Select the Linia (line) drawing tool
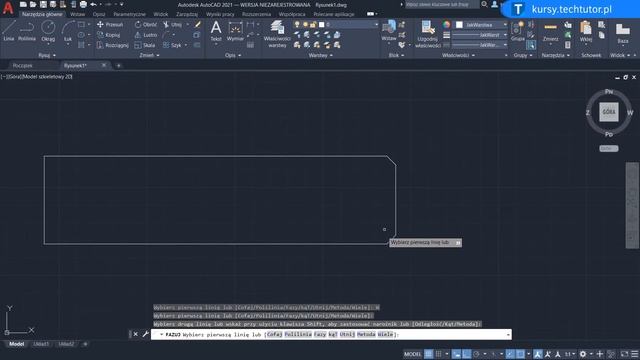 9,31
